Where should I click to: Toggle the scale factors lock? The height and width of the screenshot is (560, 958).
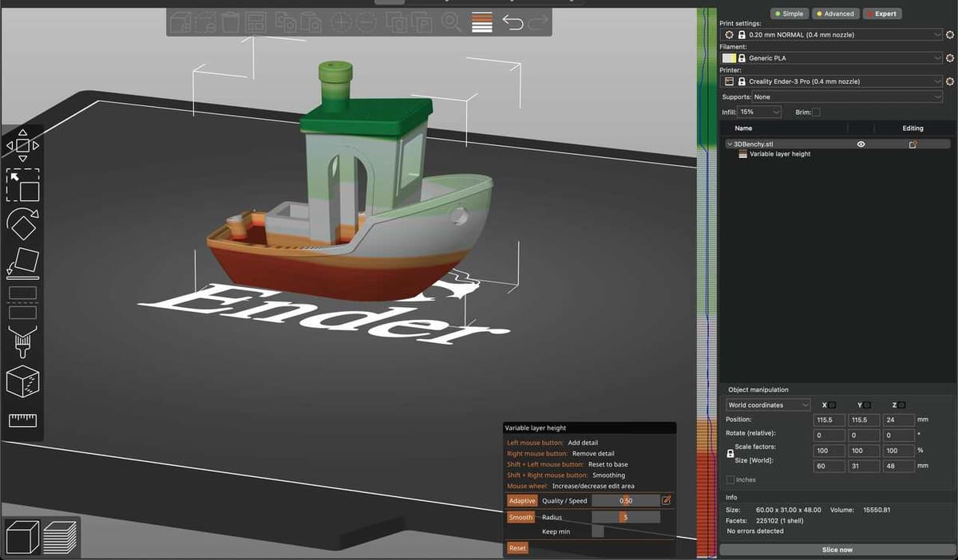click(730, 453)
